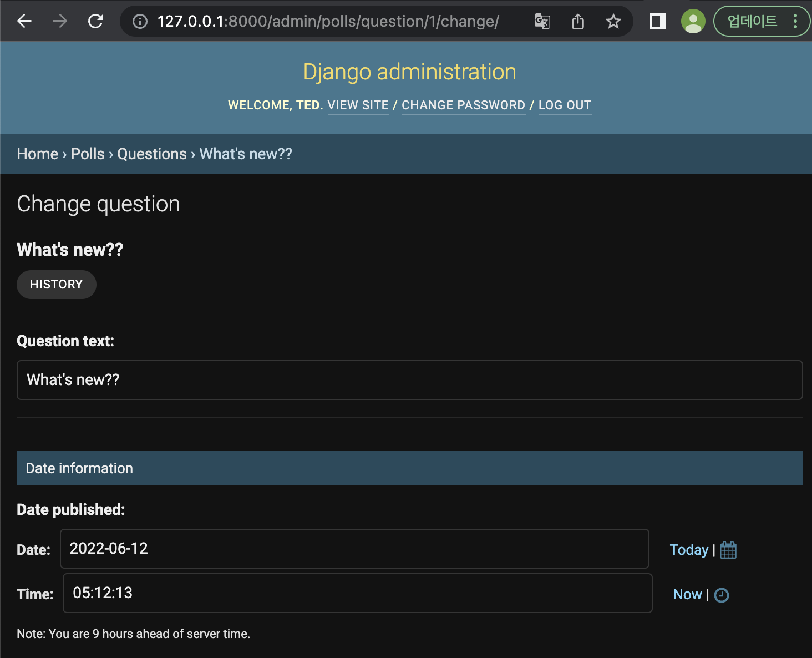Image resolution: width=812 pixels, height=658 pixels.
Task: Focus the Question text field
Action: tap(410, 380)
